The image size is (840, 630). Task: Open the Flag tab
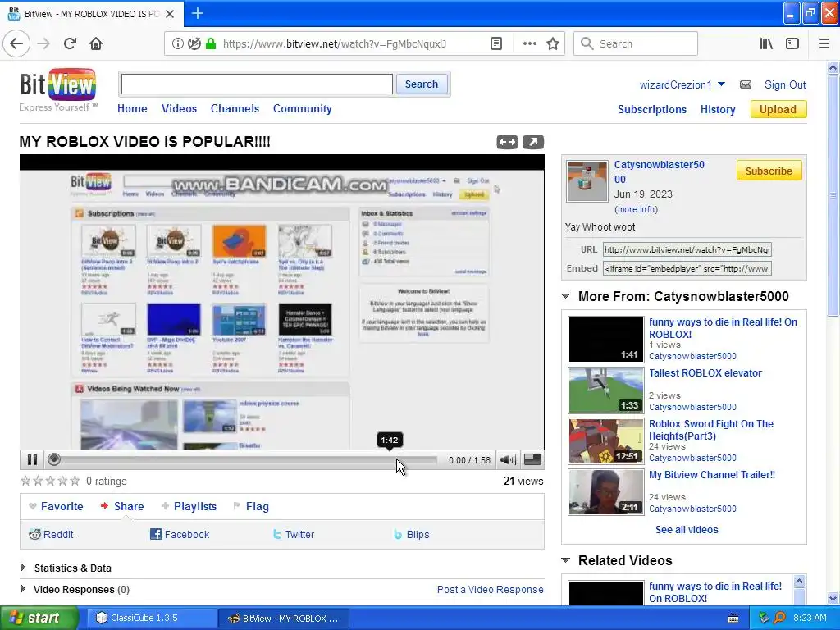(x=251, y=506)
